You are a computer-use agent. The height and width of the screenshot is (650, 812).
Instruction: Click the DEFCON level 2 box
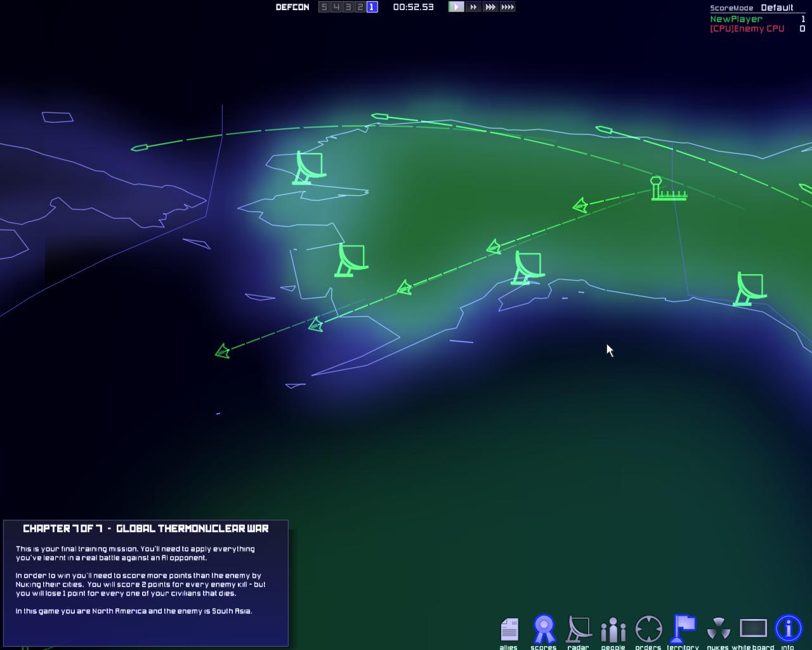coord(360,7)
